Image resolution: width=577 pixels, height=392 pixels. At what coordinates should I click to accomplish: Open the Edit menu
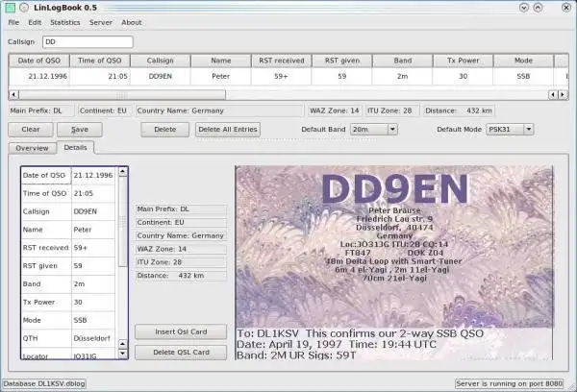[35, 22]
